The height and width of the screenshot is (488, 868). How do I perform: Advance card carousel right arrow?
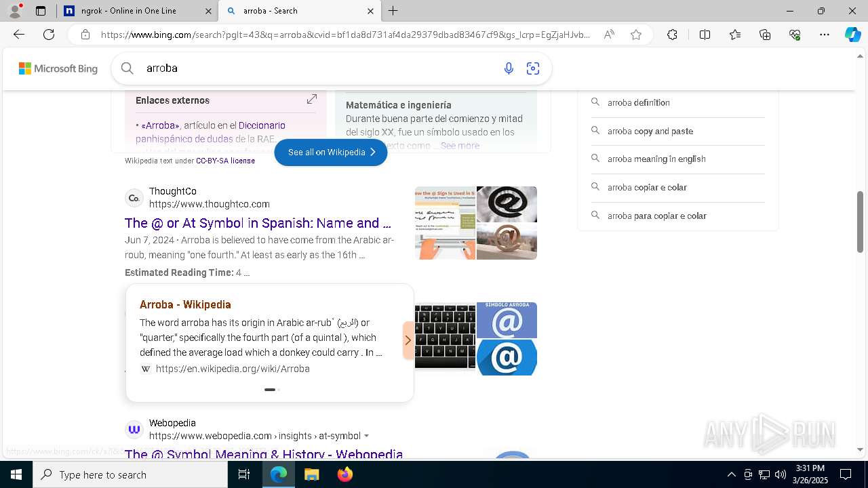[x=408, y=340]
